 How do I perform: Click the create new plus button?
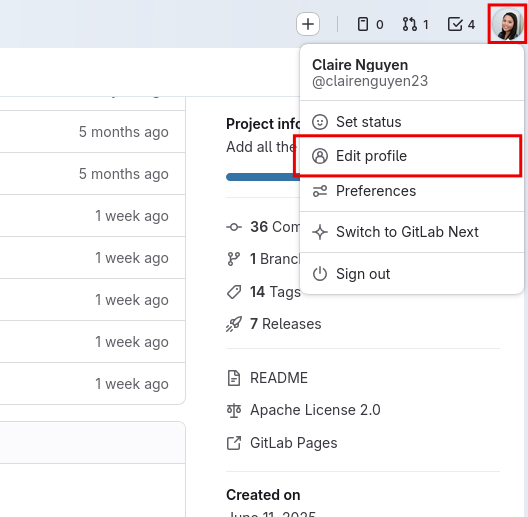(x=308, y=24)
